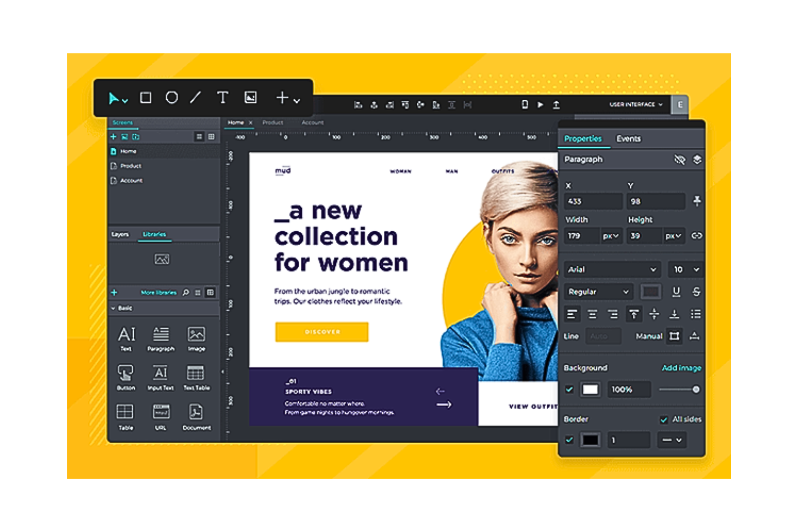Click the underline text icon
The height and width of the screenshot is (532, 798).
coord(676,292)
